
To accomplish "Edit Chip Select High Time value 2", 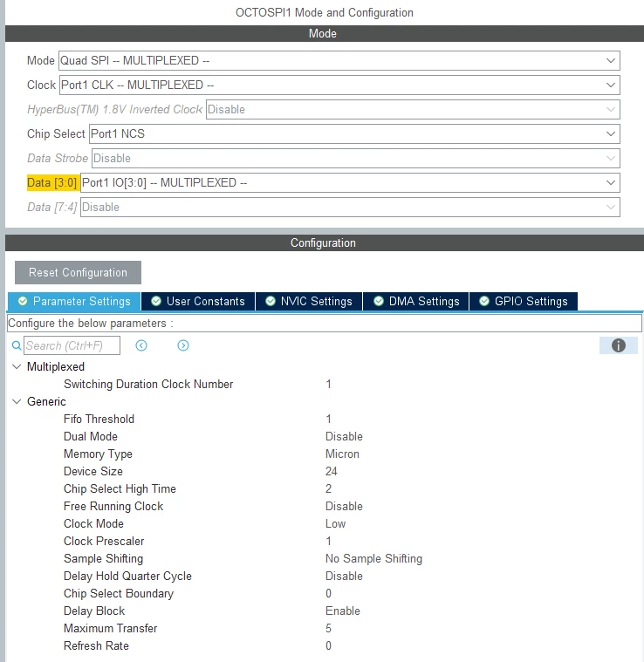I will coord(329,489).
